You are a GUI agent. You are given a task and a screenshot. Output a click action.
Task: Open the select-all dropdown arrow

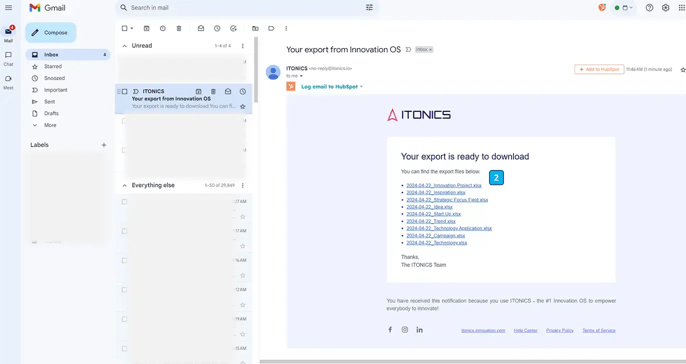[x=132, y=28]
